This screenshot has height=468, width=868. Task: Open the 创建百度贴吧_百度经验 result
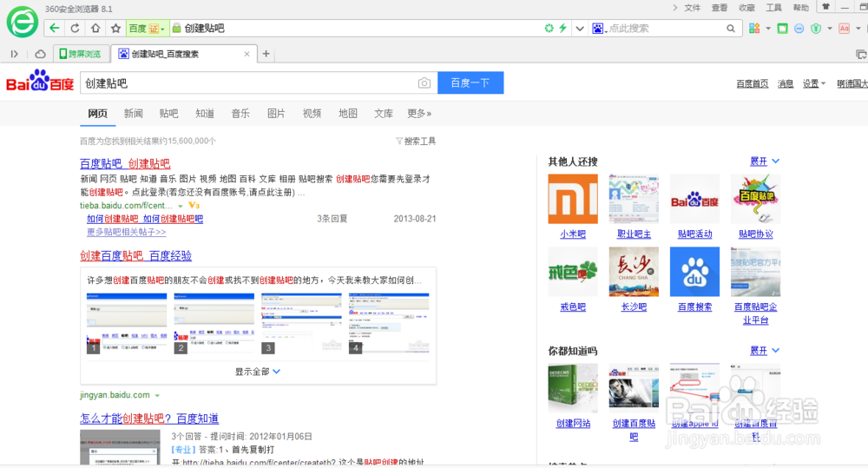135,256
